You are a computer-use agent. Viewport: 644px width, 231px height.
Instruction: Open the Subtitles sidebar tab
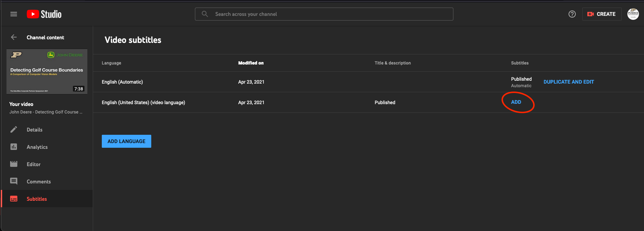tap(37, 199)
